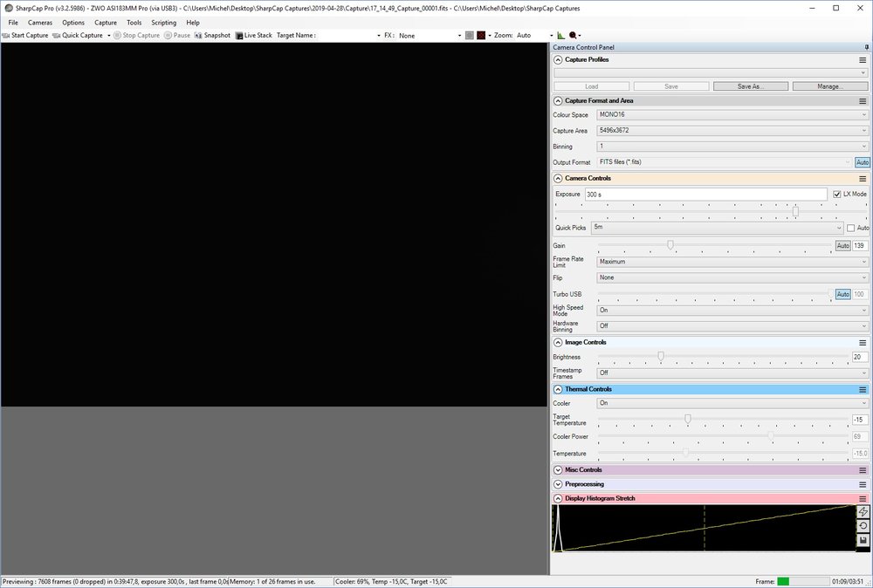
Task: Open the Capture Area dropdown showing 5496x3672
Action: point(732,130)
